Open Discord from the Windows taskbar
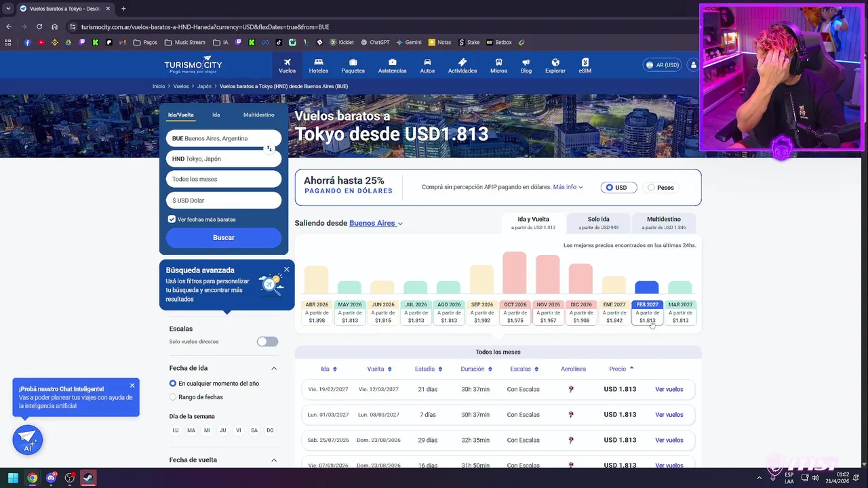This screenshot has height=488, width=868. pyautogui.click(x=51, y=478)
